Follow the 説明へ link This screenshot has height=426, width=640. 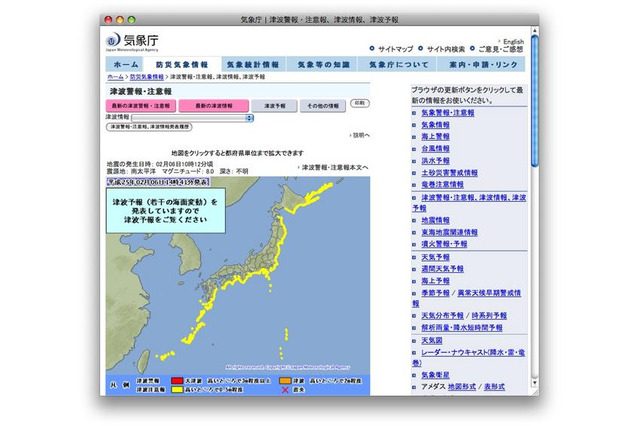[x=361, y=135]
